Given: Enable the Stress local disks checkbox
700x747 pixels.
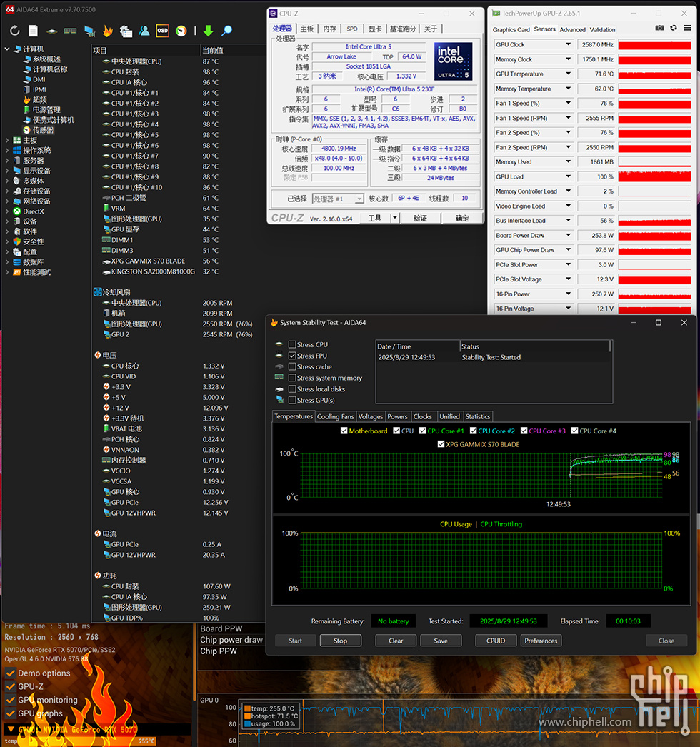Looking at the screenshot, I should click(293, 388).
